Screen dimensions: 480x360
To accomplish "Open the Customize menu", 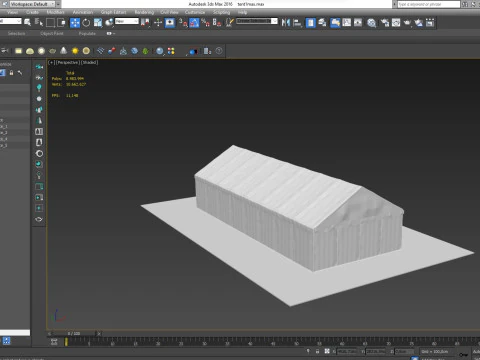I will point(195,12).
